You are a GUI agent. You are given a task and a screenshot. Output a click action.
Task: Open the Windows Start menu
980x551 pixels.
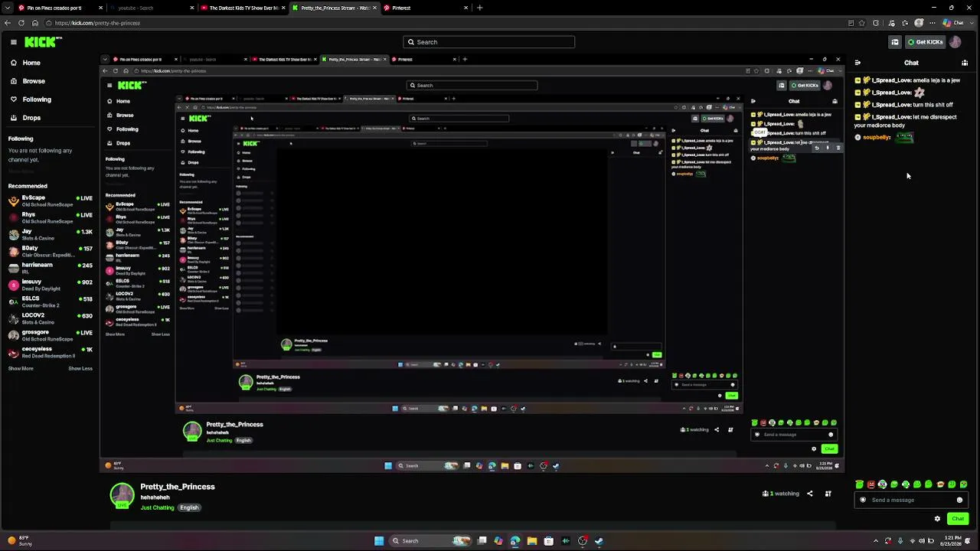coord(379,541)
